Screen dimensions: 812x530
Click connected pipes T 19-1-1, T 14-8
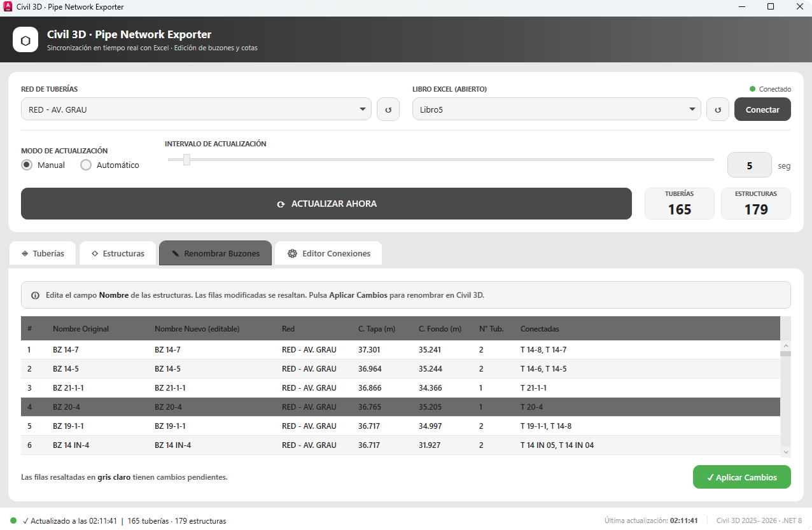546,426
